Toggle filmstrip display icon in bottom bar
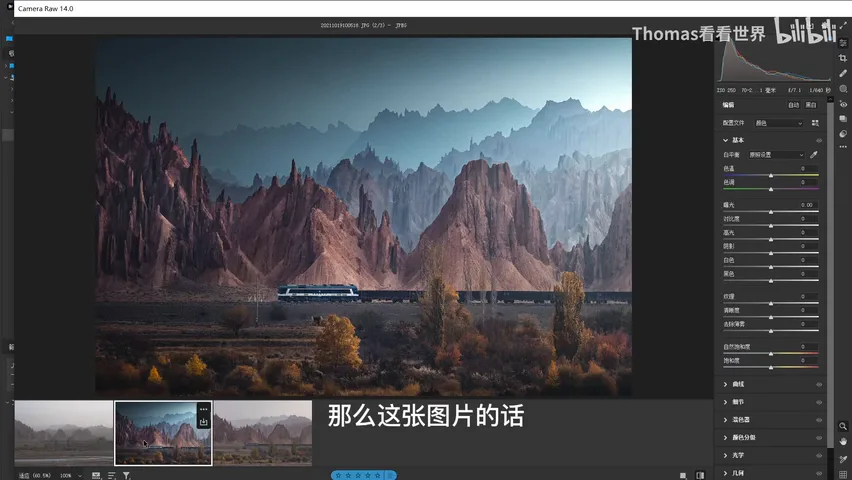The width and height of the screenshot is (852, 480). point(96,476)
